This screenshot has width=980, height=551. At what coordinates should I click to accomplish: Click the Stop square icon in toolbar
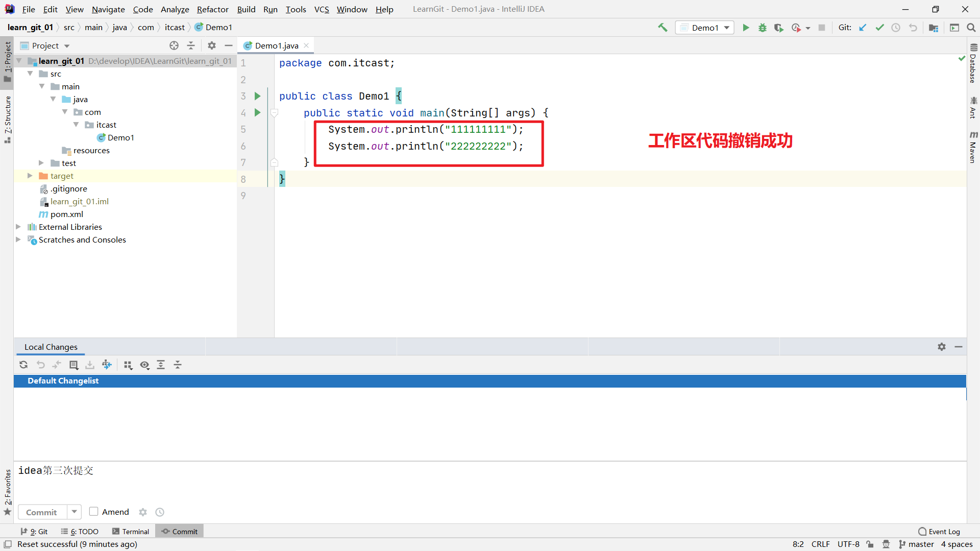(822, 28)
